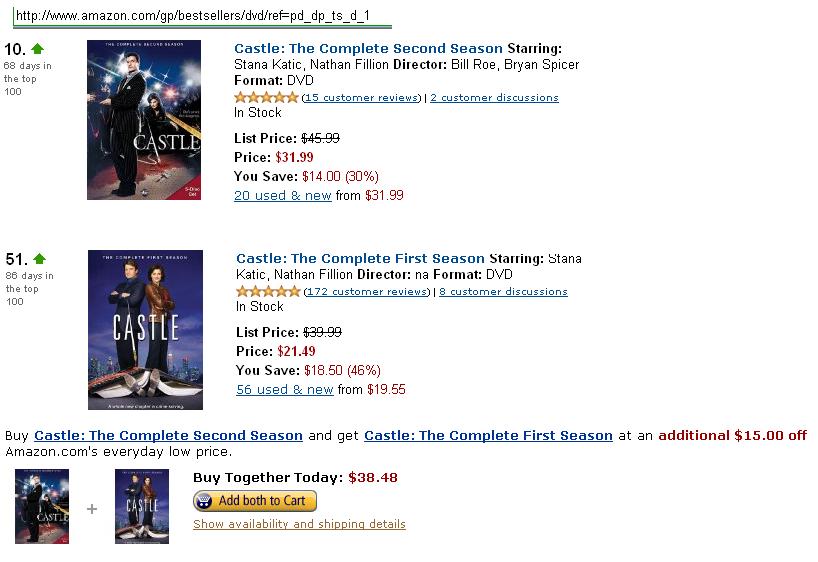This screenshot has width=818, height=562.
Task: Click small Second Season bundle thumbnail
Action: click(x=42, y=506)
